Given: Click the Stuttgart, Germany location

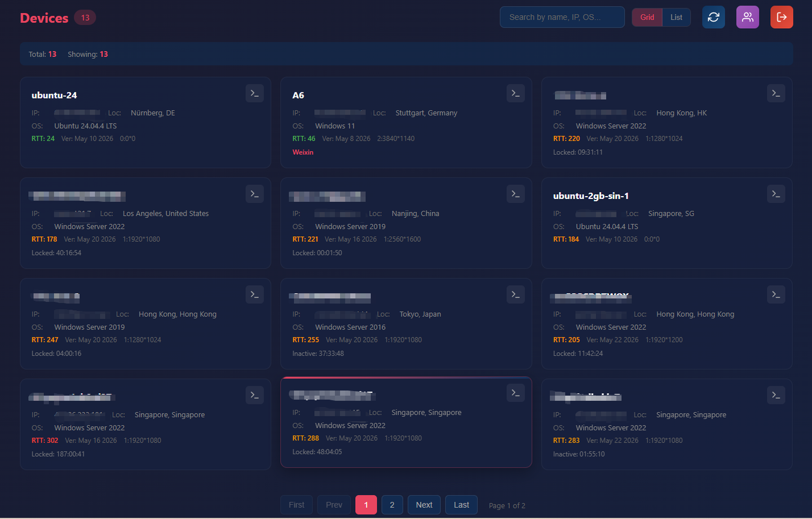Looking at the screenshot, I should [x=426, y=113].
